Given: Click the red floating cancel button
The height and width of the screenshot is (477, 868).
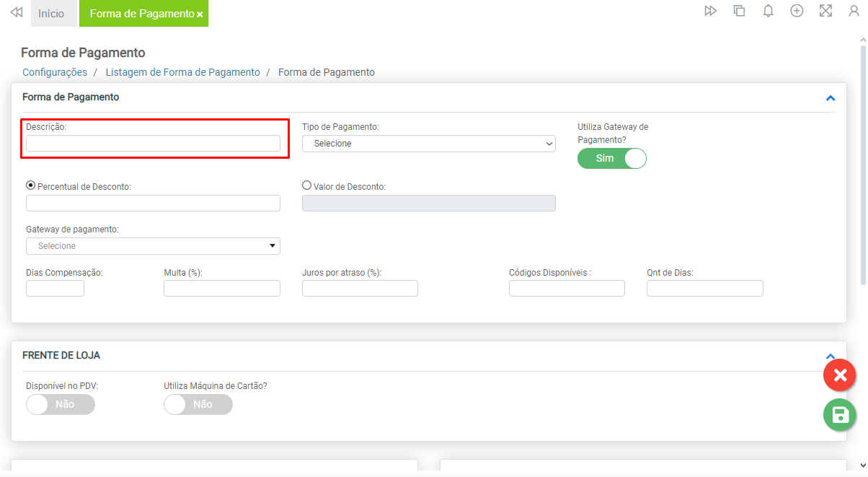Looking at the screenshot, I should pyautogui.click(x=839, y=375).
